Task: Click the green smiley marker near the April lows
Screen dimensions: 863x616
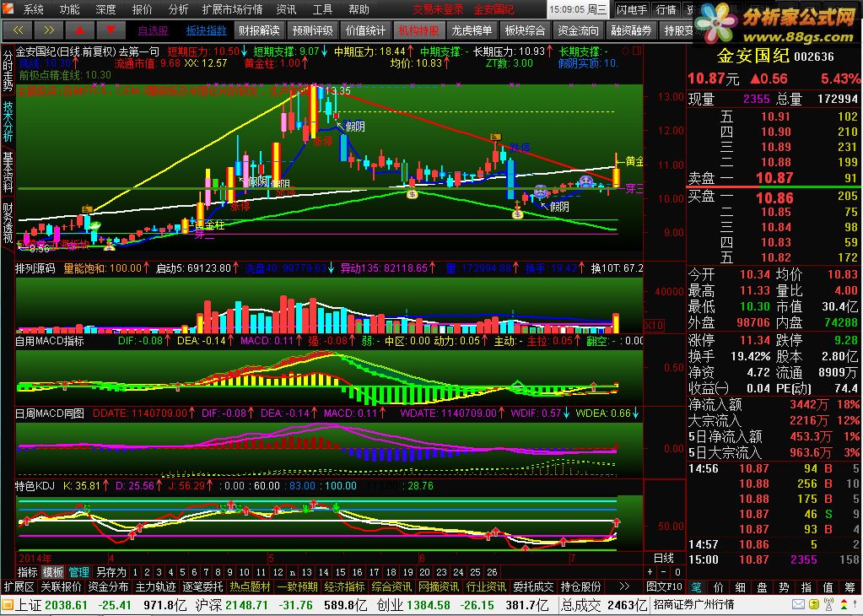Action: point(94,225)
